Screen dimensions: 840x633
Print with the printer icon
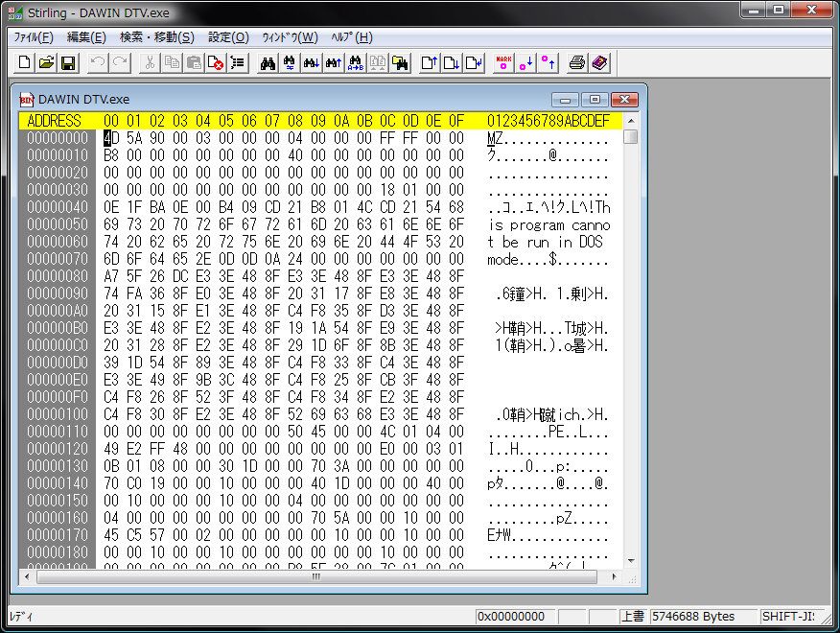[577, 63]
